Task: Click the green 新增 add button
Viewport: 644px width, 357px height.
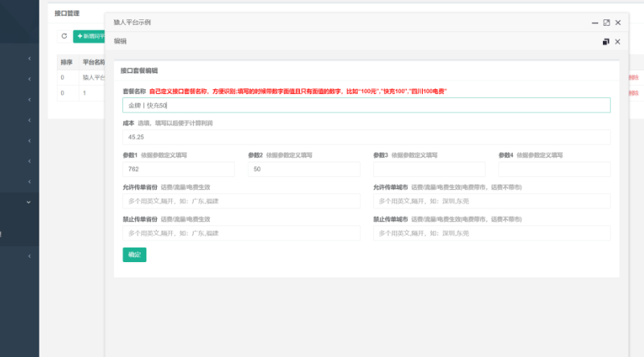Action: coord(88,36)
